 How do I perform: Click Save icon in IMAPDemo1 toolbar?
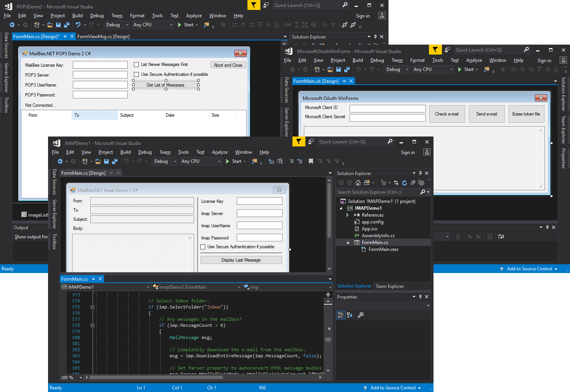(x=106, y=161)
